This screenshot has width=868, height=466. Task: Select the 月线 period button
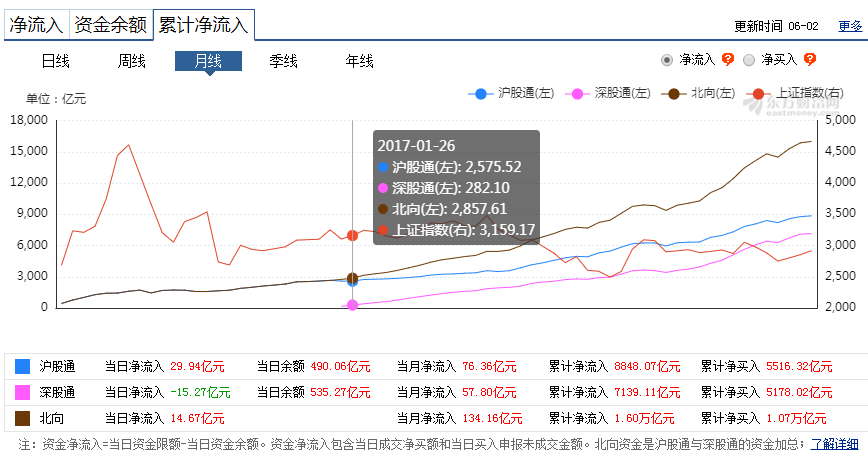208,61
